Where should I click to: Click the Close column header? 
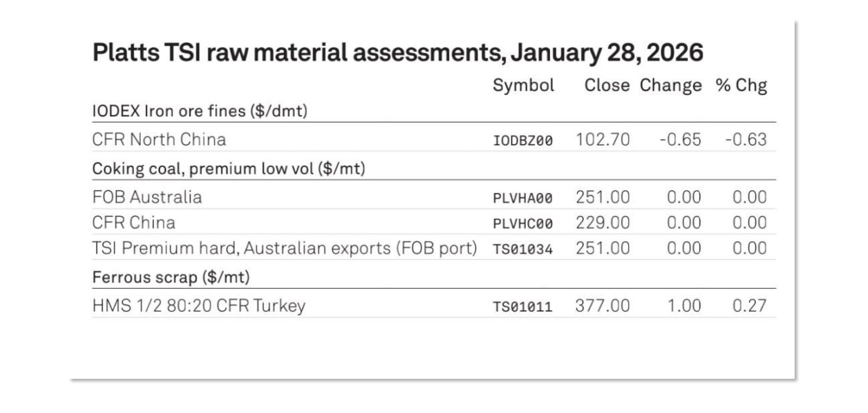pyautogui.click(x=607, y=85)
